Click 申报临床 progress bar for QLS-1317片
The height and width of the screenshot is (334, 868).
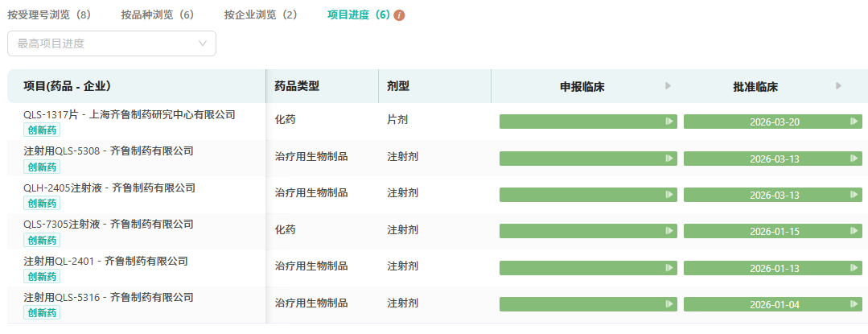point(588,122)
